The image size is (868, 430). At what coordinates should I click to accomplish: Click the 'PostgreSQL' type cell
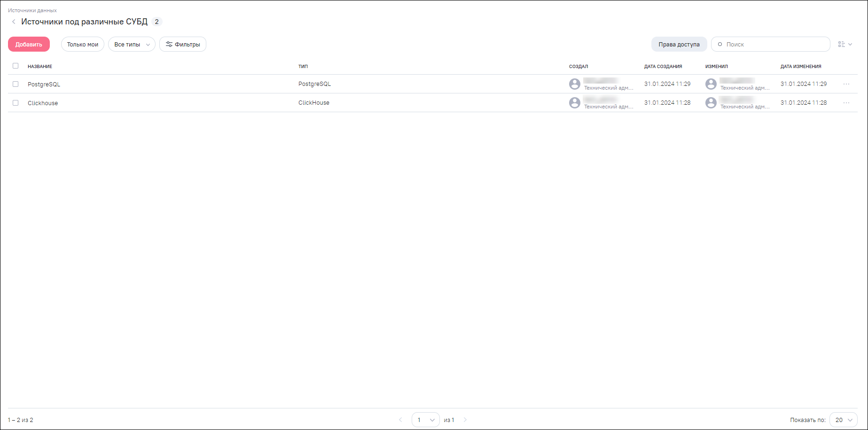[314, 84]
